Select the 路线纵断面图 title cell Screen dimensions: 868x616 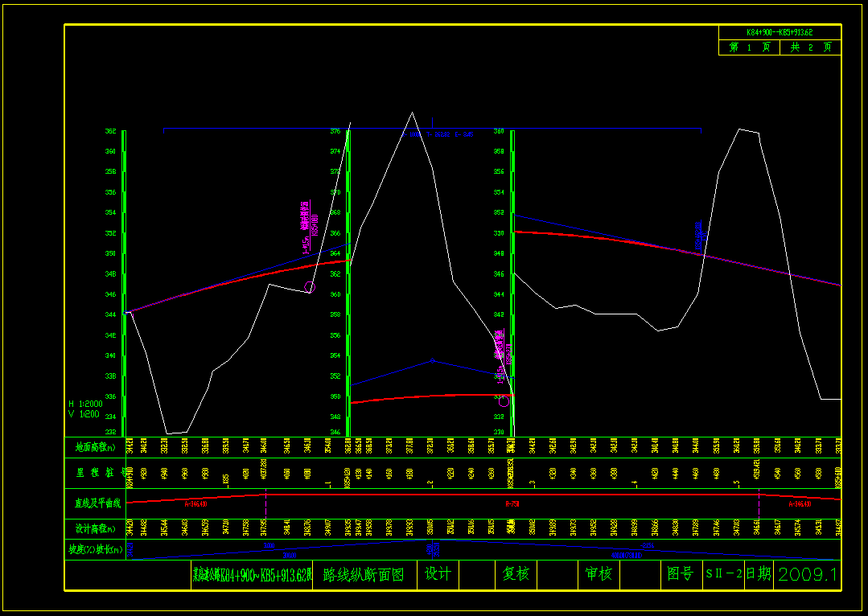(x=364, y=574)
